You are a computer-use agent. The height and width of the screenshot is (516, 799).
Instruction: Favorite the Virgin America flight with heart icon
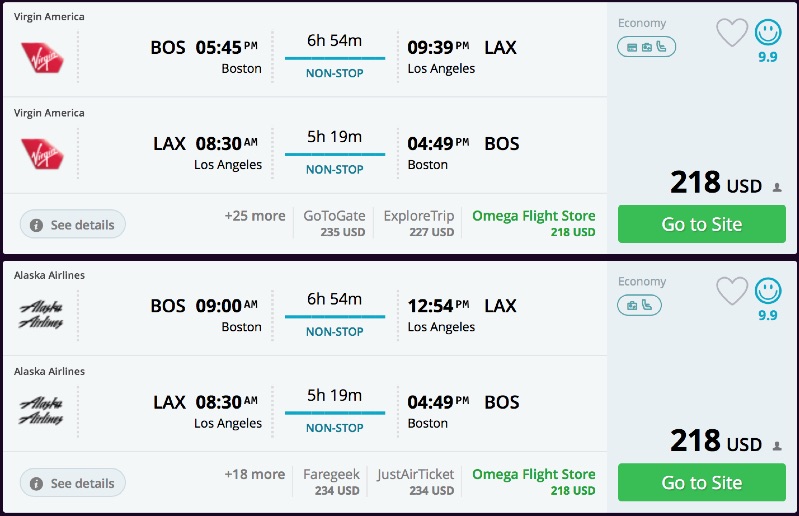coord(732,33)
